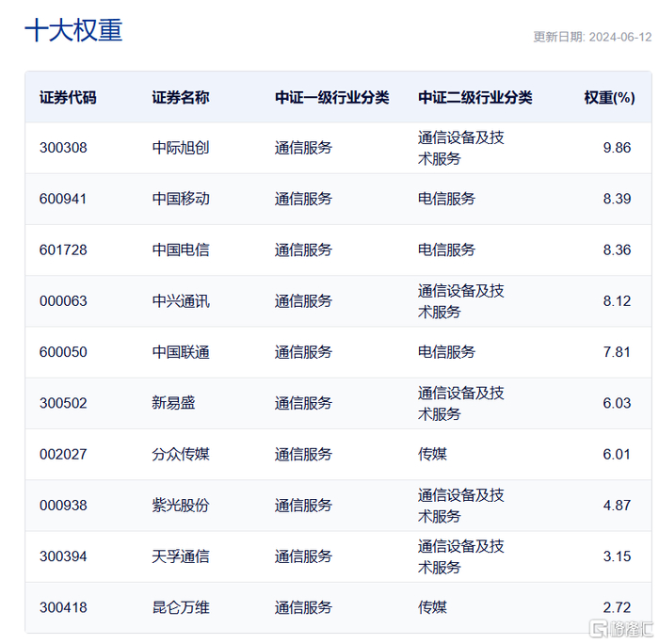
Task: Select security code 600050
Action: [x=63, y=352]
